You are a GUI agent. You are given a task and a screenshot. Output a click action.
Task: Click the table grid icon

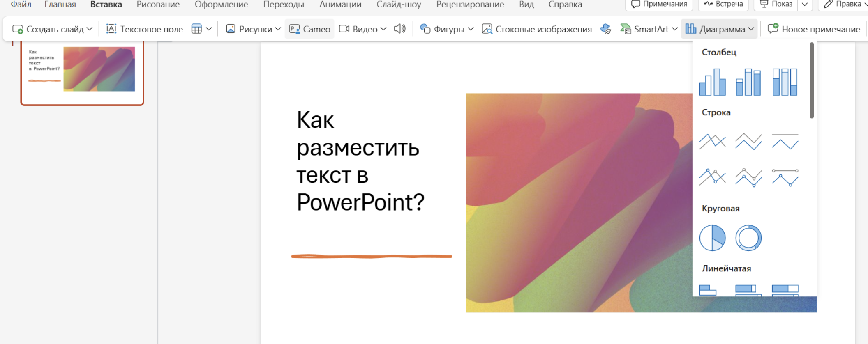click(x=197, y=29)
